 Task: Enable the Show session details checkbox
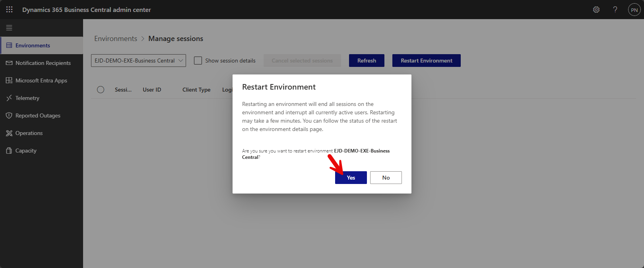pos(198,61)
